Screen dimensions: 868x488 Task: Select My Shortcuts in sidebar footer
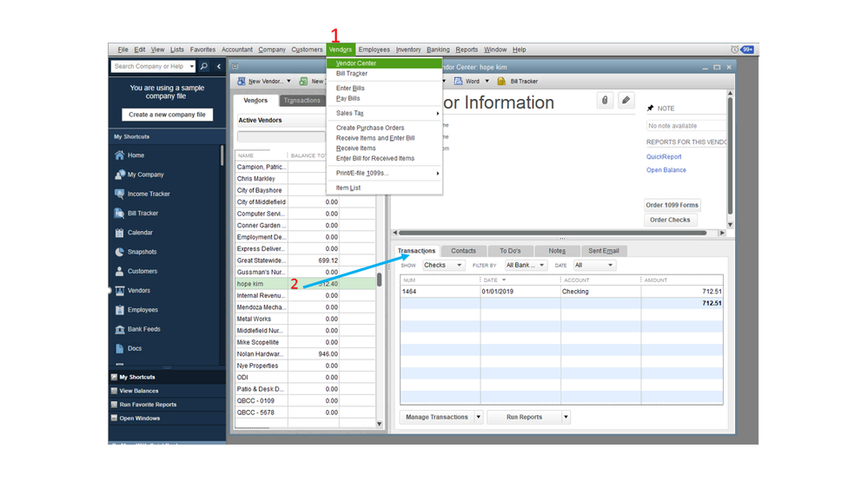click(x=137, y=378)
